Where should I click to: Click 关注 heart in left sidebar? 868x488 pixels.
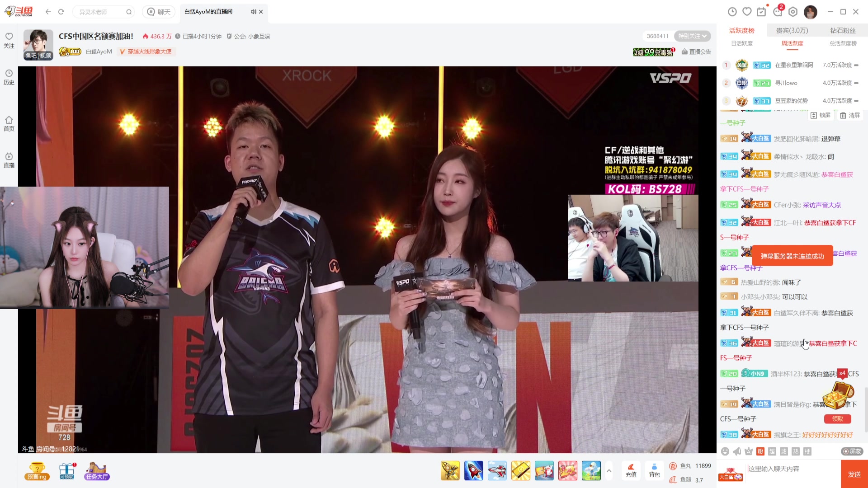pos(9,40)
